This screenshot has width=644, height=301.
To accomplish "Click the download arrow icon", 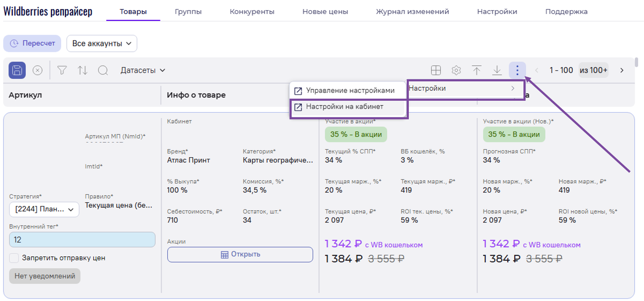I will click(x=497, y=70).
